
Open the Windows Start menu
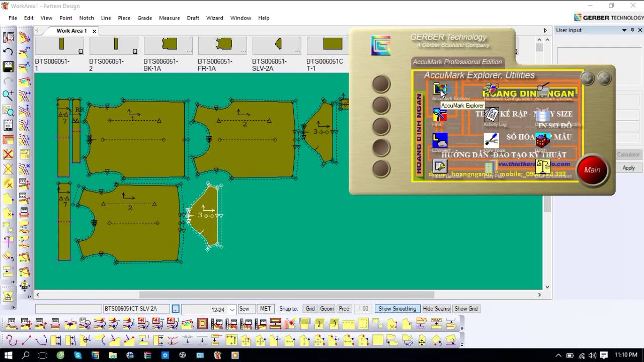tap(9, 355)
